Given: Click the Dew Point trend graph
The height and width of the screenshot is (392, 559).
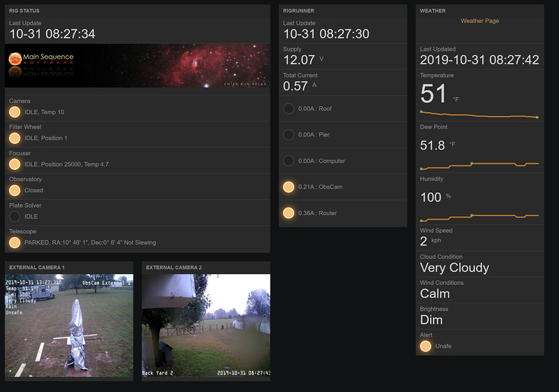Looking at the screenshot, I should pos(479,165).
